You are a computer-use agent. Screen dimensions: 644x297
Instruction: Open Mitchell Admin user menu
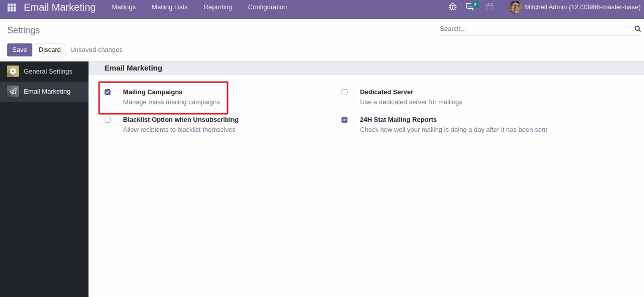pos(575,7)
